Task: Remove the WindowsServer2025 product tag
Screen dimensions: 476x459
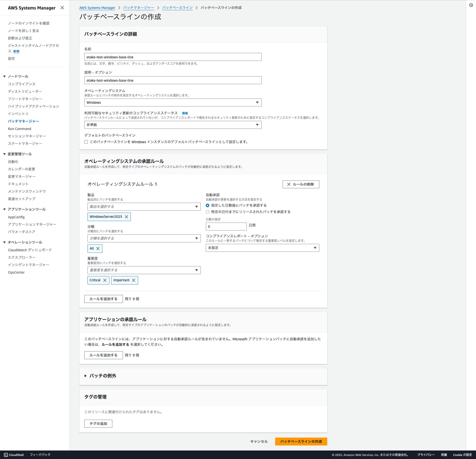Action: (126, 217)
